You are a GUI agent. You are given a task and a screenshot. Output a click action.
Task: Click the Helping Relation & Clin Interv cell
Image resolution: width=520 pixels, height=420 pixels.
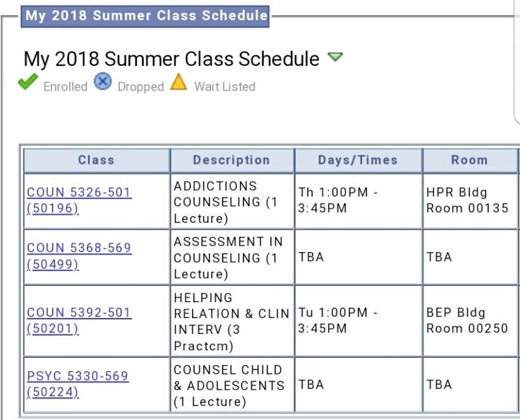231,321
